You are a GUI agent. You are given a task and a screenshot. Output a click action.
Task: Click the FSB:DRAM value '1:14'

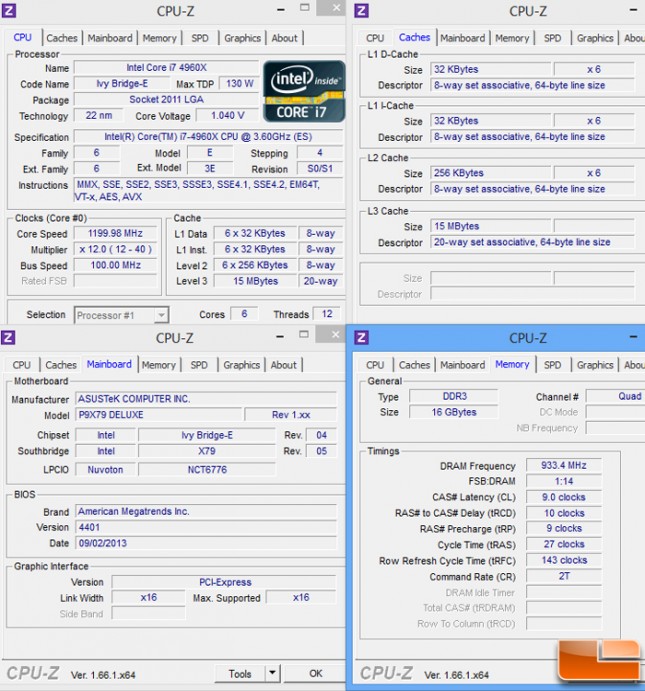tap(563, 481)
